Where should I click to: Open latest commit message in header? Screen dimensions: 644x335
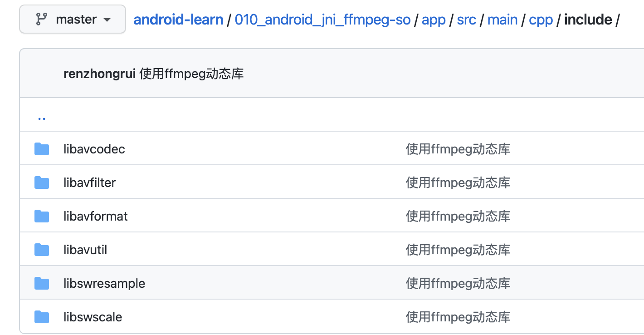(x=191, y=74)
